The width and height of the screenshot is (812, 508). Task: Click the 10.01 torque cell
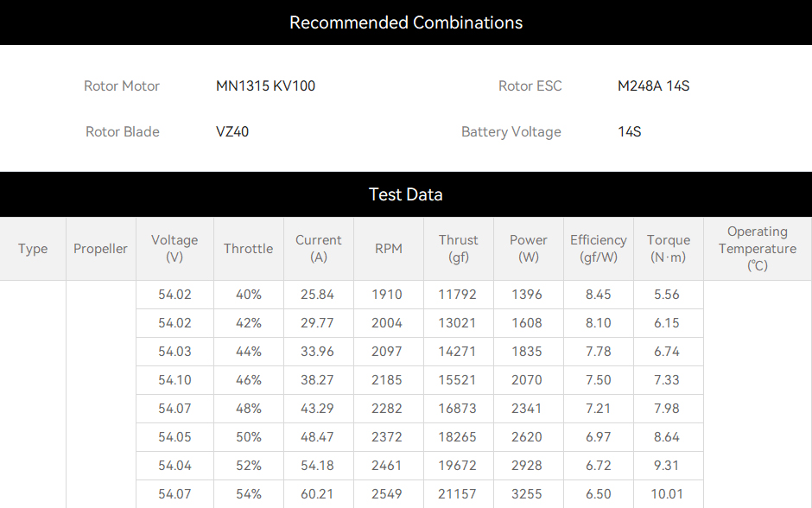[x=669, y=494]
